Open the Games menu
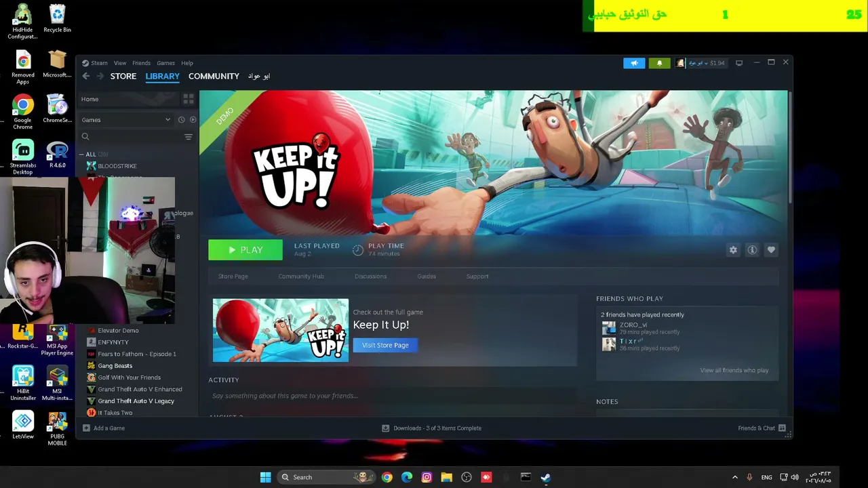 click(x=165, y=63)
